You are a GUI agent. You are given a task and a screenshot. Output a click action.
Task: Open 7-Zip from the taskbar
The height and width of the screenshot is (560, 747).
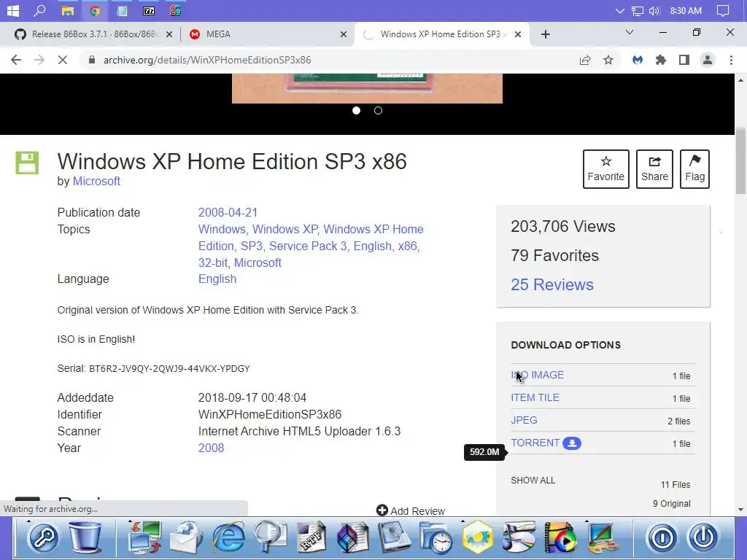pos(149,10)
